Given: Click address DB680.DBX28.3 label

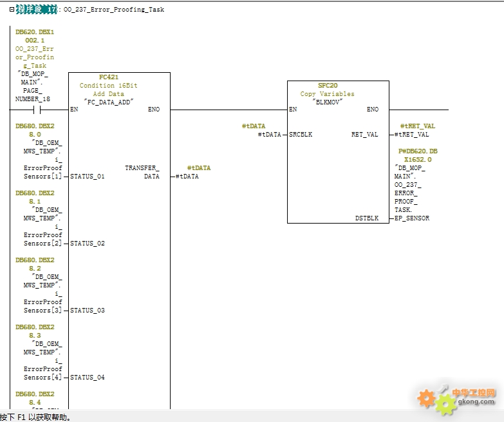Looking at the screenshot, I should [35, 331].
